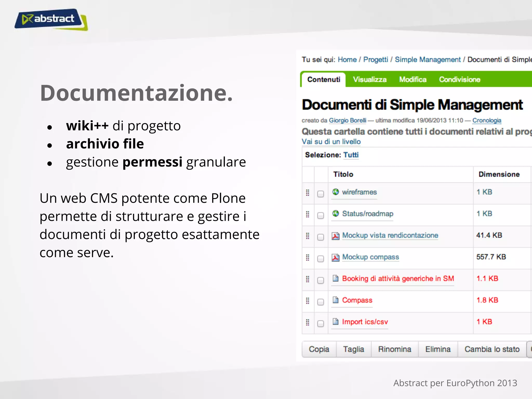Click drag handle of Mockup compass row

(308, 257)
